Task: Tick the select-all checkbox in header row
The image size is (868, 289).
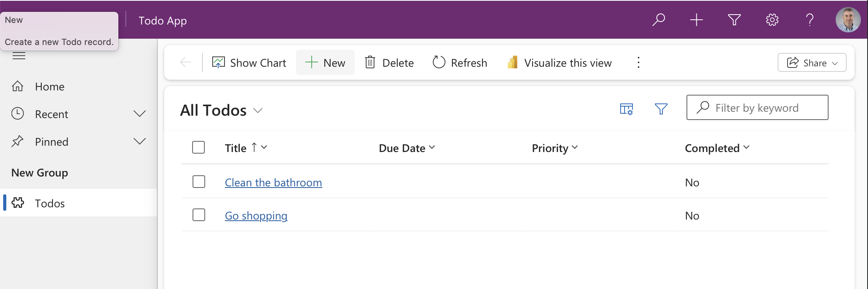Action: point(198,147)
